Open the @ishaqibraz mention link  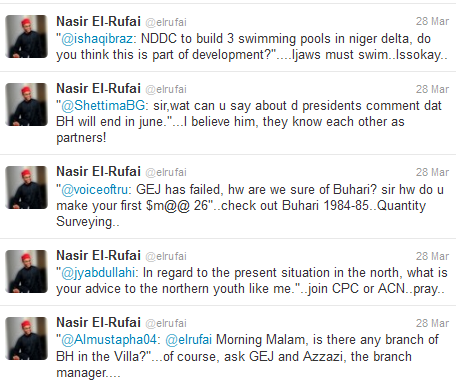97,39
